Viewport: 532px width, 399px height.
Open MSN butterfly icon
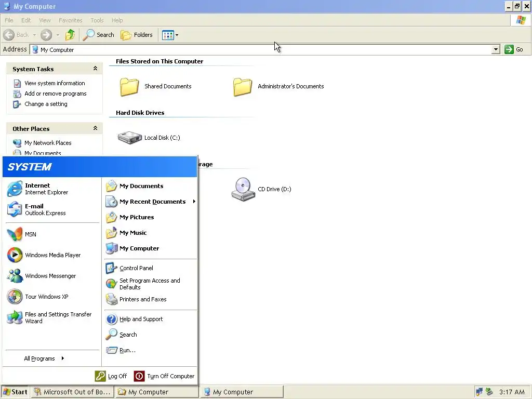[x=15, y=234]
